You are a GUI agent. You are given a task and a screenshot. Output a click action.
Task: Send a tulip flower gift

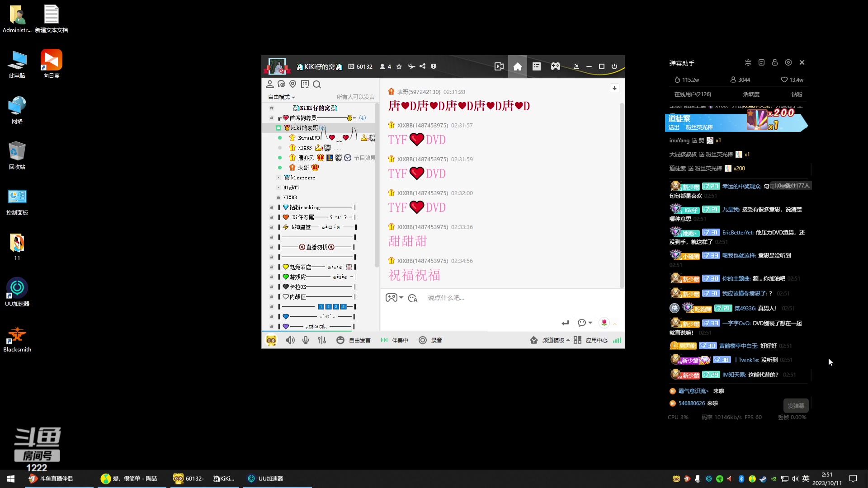pyautogui.click(x=604, y=323)
